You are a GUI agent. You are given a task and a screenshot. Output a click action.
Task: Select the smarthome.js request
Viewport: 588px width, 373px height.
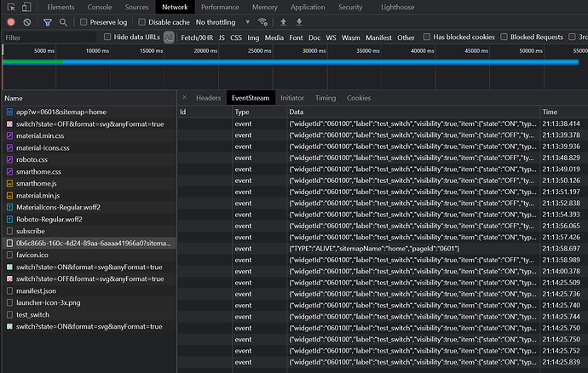(34, 183)
